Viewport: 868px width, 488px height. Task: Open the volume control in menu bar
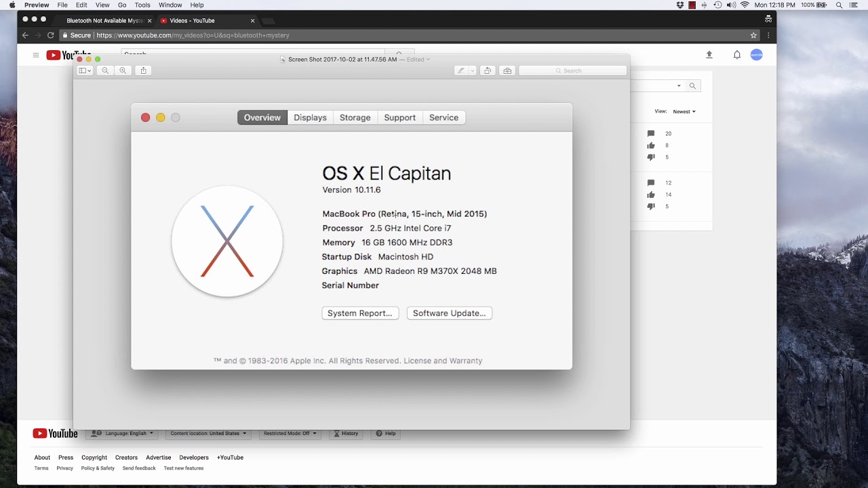[731, 5]
